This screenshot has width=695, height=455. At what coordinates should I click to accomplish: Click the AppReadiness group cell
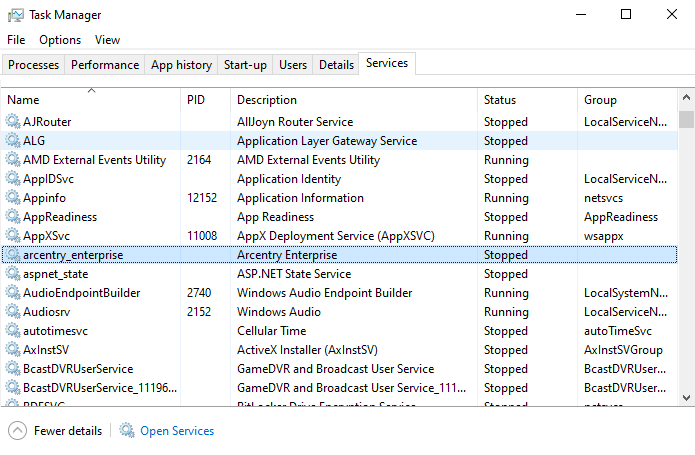(x=621, y=217)
